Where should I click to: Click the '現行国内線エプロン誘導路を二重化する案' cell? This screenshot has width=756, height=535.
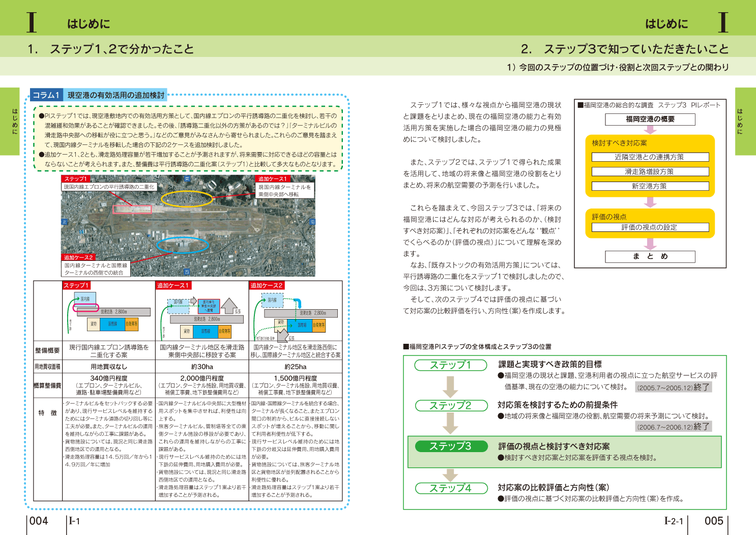pyautogui.click(x=109, y=351)
